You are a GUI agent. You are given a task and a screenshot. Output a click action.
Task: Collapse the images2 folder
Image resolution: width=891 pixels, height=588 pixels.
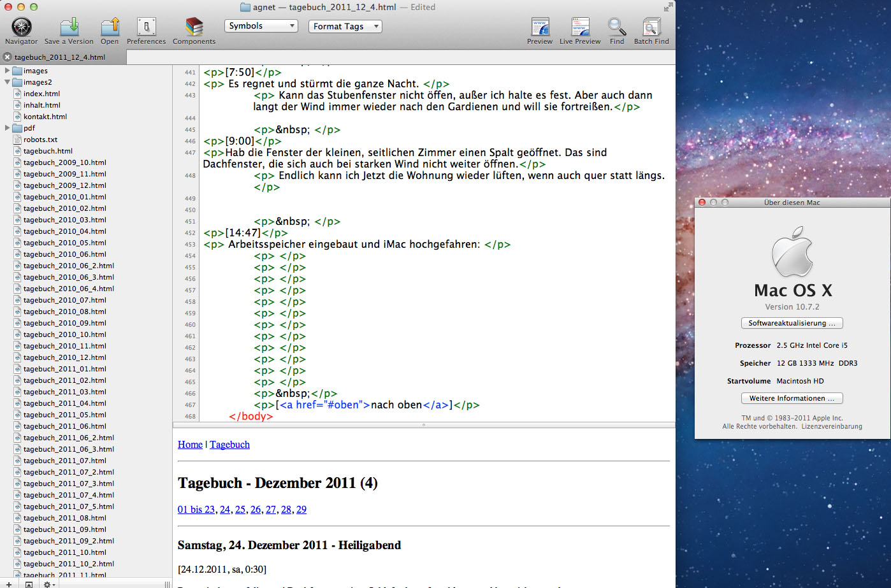(7, 82)
